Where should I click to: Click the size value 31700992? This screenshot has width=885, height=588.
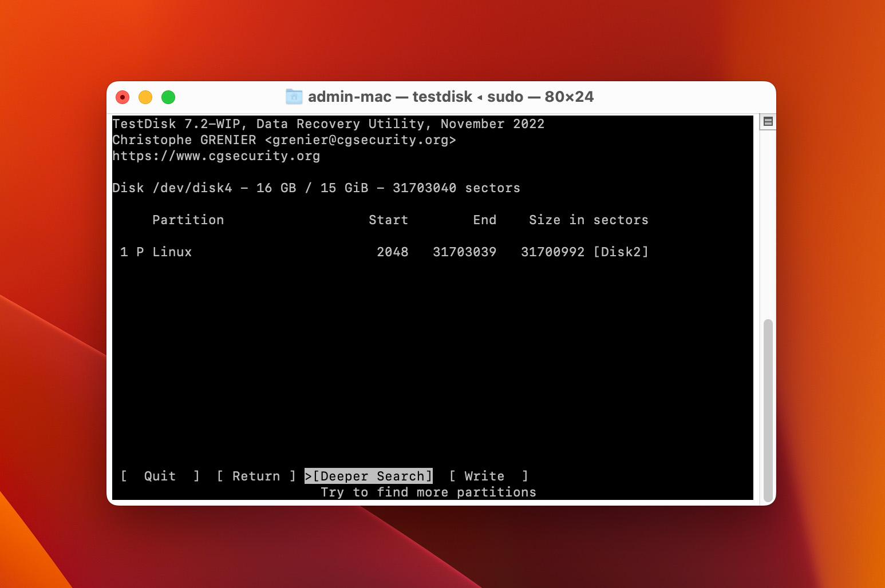(553, 252)
